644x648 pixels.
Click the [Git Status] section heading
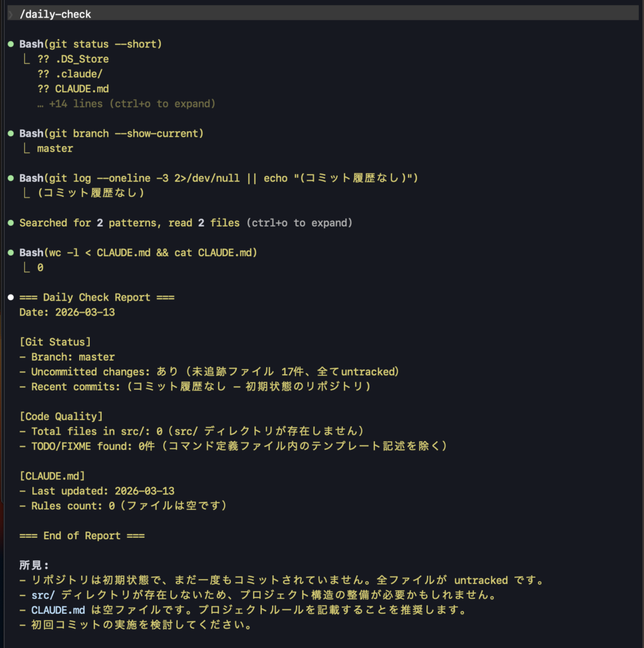click(x=55, y=342)
